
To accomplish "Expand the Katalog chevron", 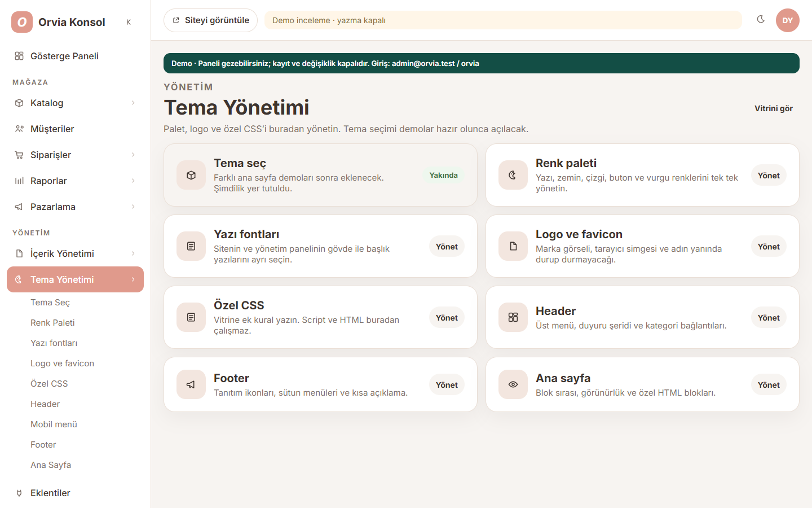I will 133,103.
